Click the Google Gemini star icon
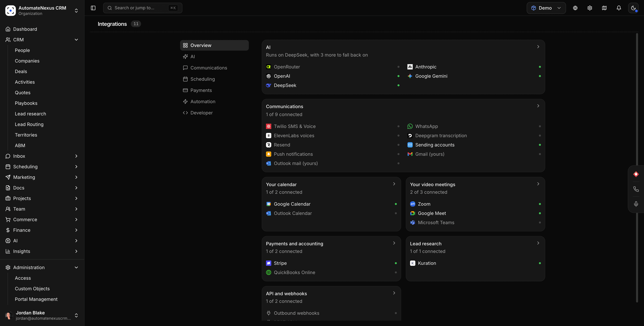Image resolution: width=644 pixels, height=326 pixels. [410, 76]
